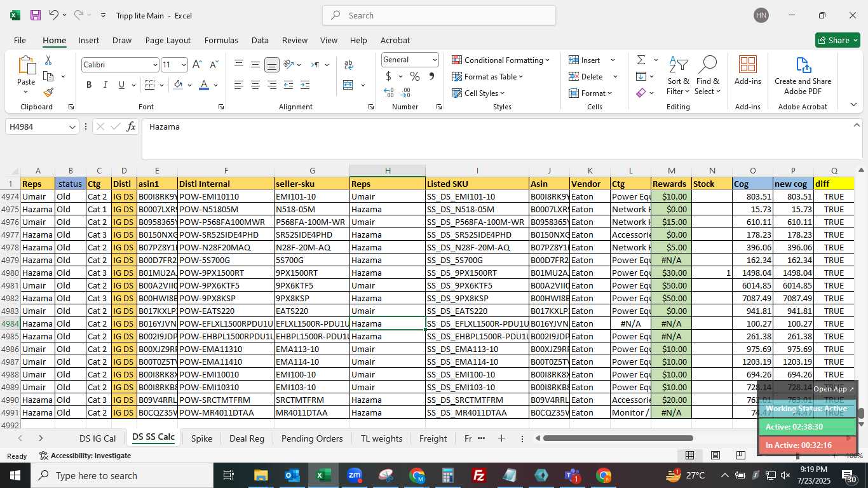This screenshot has height=488, width=868.
Task: Decrease font size with the smaller A icon
Action: [x=214, y=65]
